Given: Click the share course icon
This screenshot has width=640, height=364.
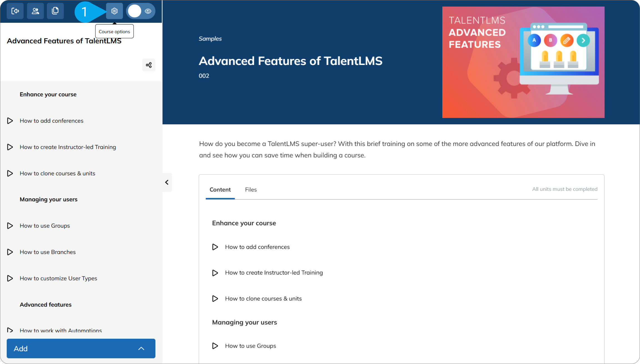Looking at the screenshot, I should 149,65.
